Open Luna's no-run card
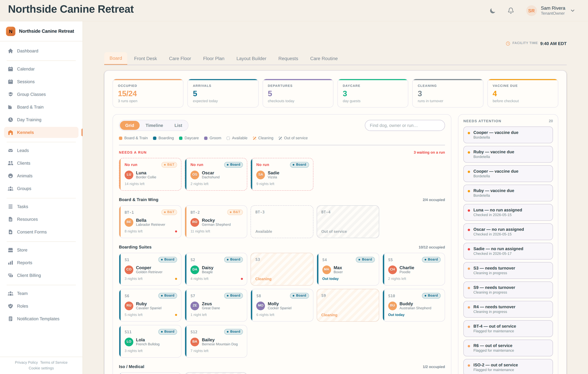Image resolution: width=588 pixels, height=374 pixels. pos(150,174)
